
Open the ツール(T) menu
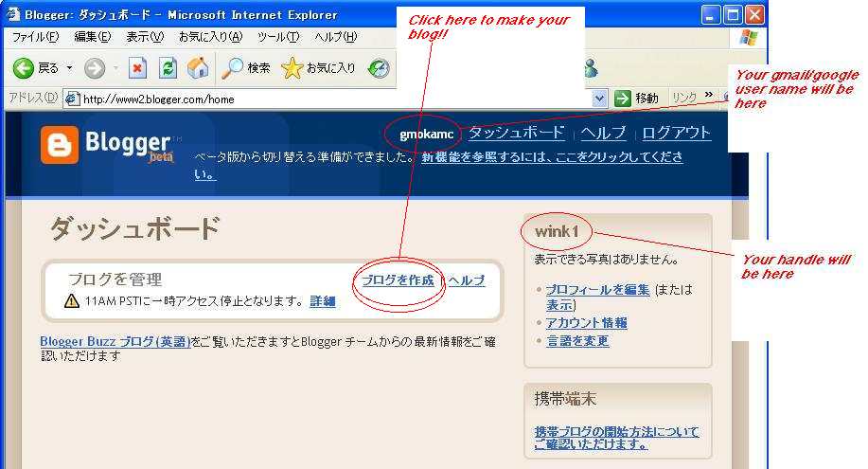pyautogui.click(x=278, y=37)
